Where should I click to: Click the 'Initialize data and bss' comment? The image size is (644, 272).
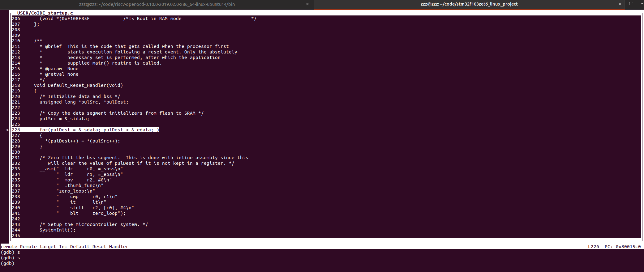coord(80,96)
